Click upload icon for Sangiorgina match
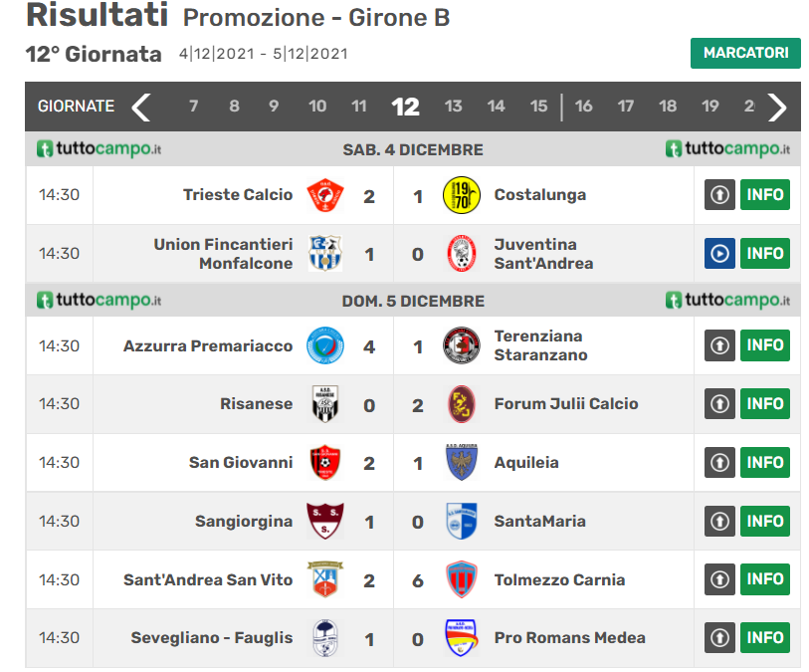Viewport: 809px width, 672px height. click(x=719, y=522)
